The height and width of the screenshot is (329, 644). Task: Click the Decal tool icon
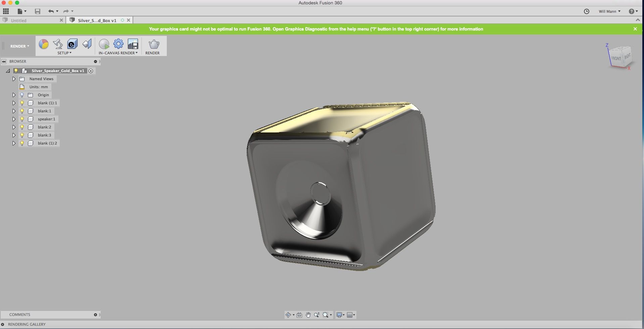click(71, 44)
